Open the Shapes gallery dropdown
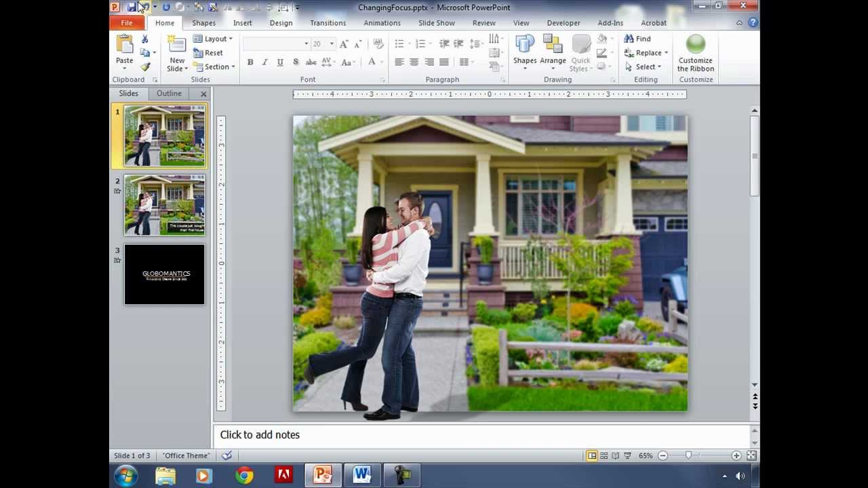The width and height of the screenshot is (868, 488). [525, 53]
